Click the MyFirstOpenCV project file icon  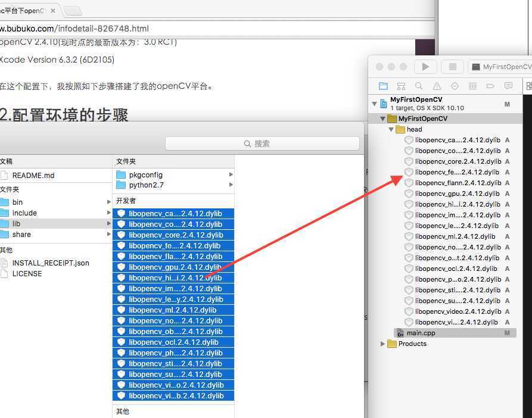pos(384,104)
